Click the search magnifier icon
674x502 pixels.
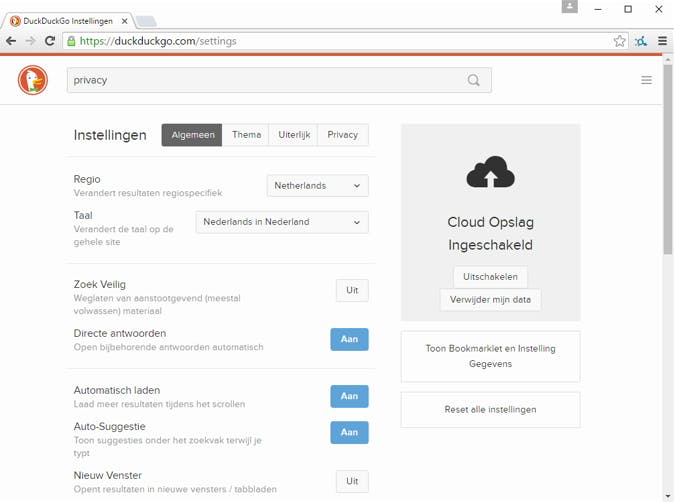[473, 80]
